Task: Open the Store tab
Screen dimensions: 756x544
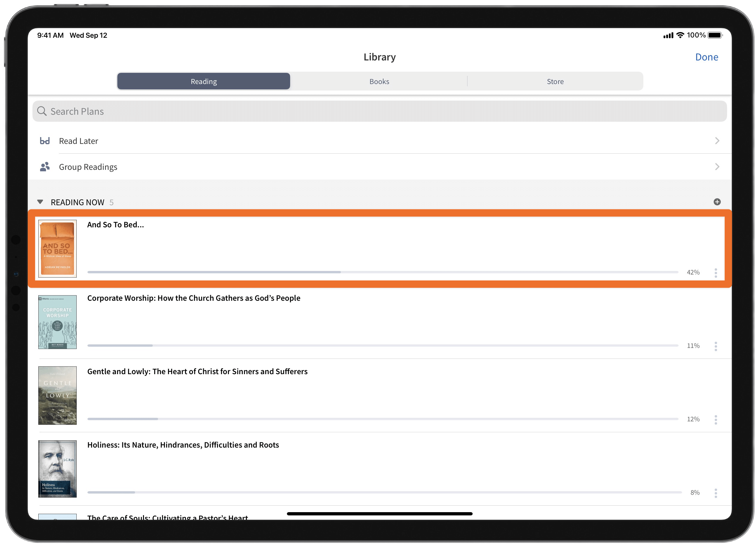Action: point(555,81)
